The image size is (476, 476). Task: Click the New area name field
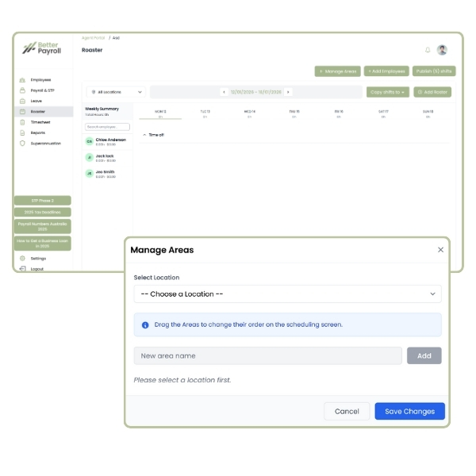(267, 355)
